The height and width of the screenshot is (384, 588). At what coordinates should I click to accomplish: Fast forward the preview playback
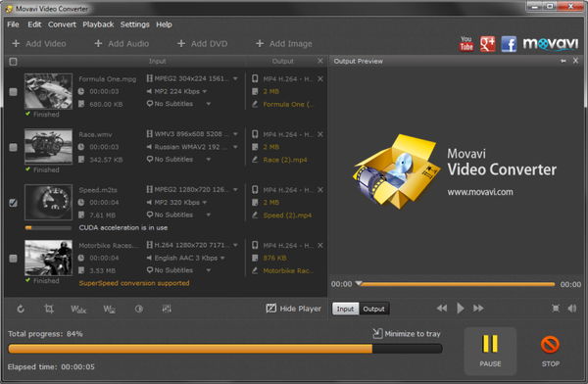click(x=478, y=309)
